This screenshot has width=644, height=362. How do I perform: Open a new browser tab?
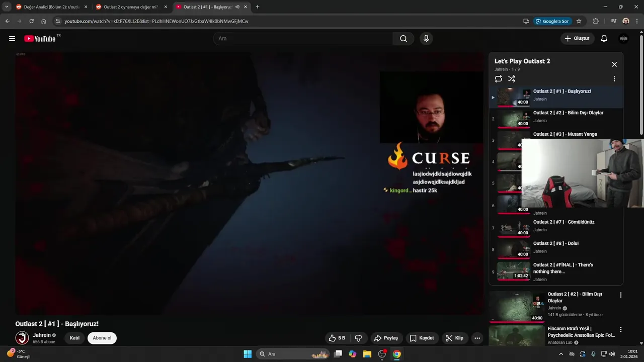[258, 7]
